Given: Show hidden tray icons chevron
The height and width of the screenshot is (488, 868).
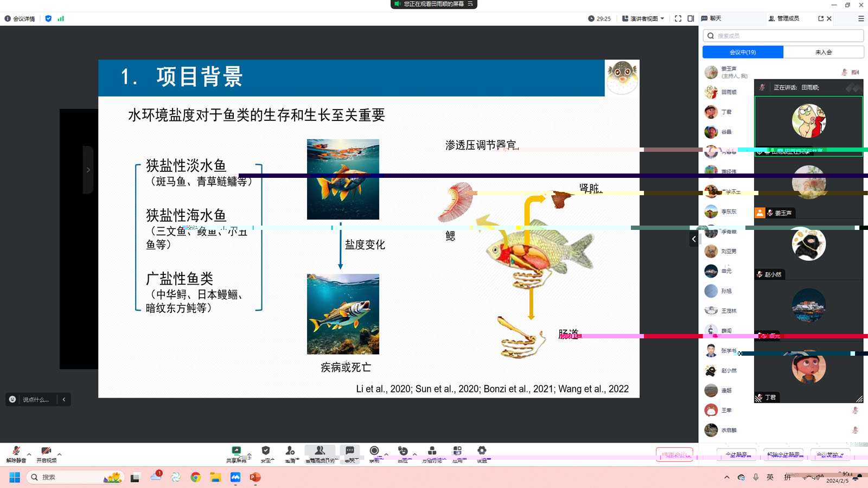Looking at the screenshot, I should point(727,477).
